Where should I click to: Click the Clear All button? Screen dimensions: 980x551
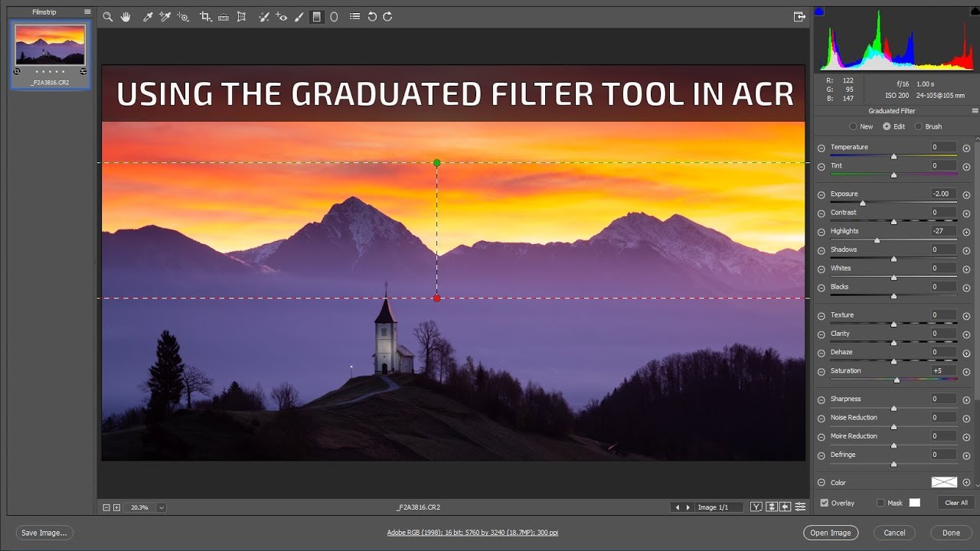(x=956, y=503)
